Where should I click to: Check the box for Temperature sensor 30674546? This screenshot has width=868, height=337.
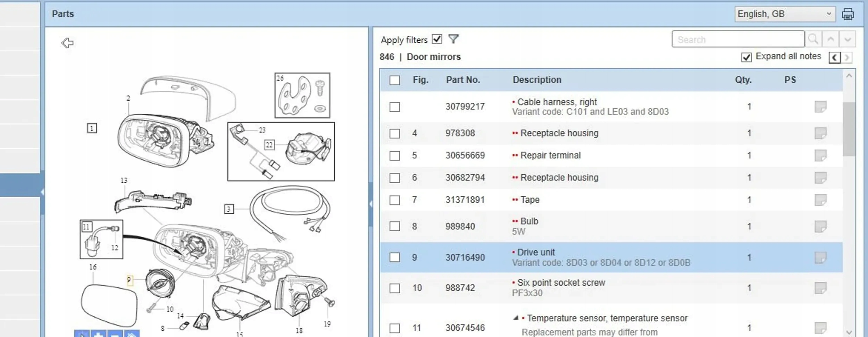tap(395, 328)
